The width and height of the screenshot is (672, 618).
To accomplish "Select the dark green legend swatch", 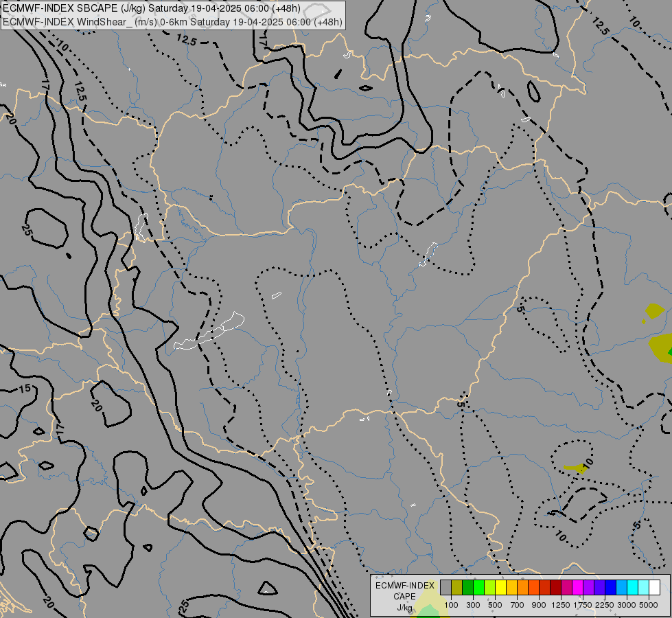I will tap(467, 588).
